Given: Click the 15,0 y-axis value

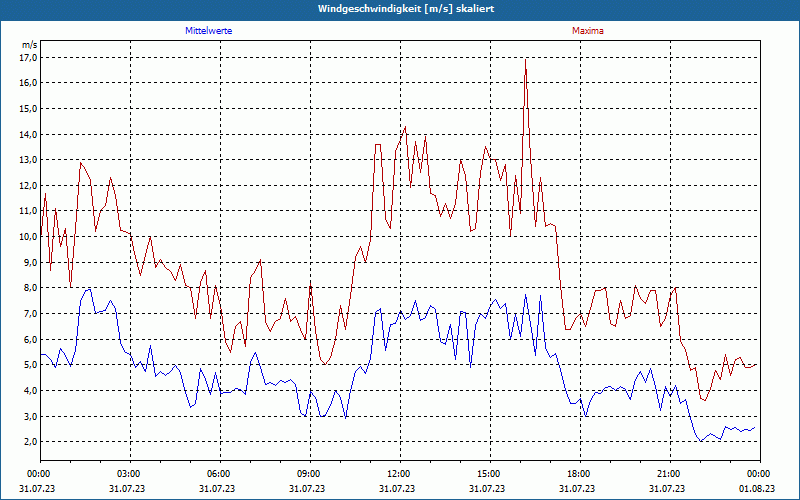Looking at the screenshot, I should point(29,108).
